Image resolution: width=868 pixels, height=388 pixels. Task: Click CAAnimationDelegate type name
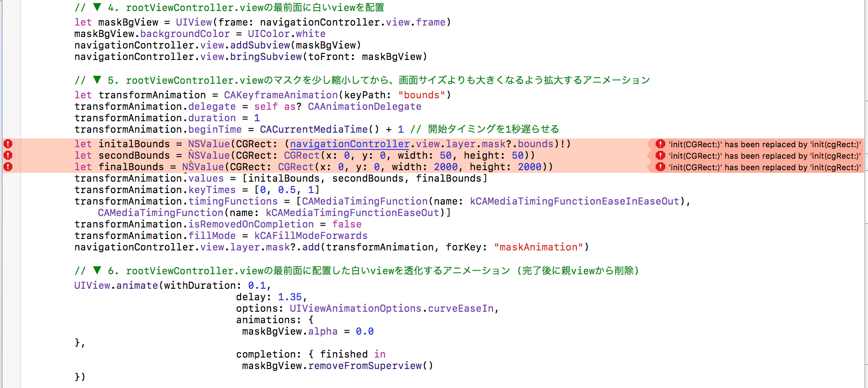364,107
